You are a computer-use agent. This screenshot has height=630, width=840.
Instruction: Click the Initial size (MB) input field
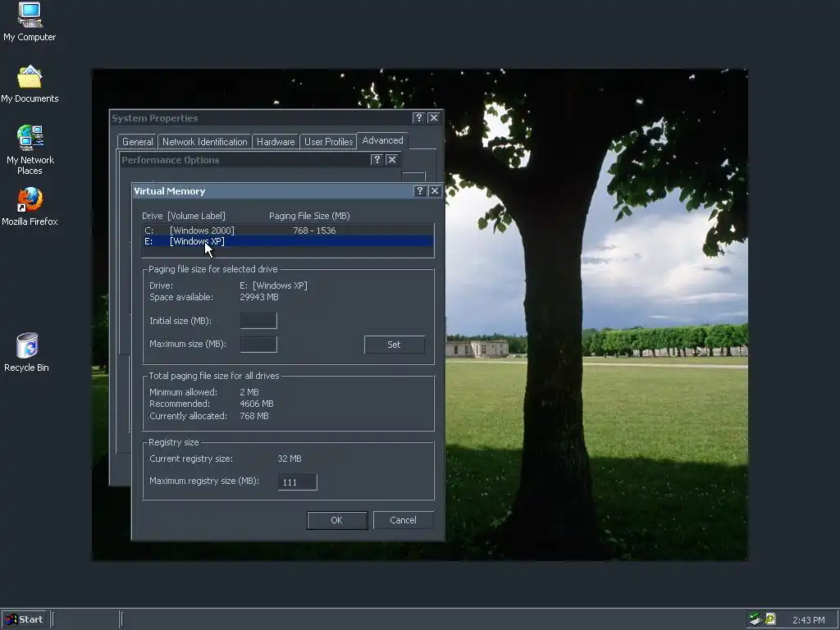[x=258, y=321]
